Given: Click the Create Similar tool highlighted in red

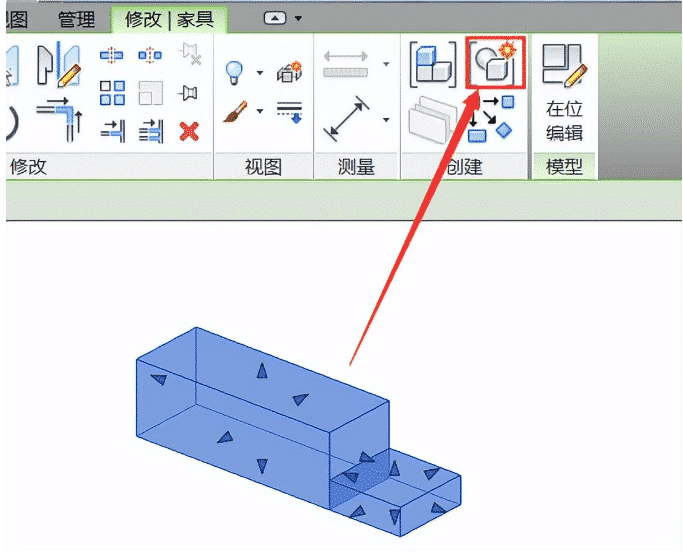Looking at the screenshot, I should coord(496,62).
